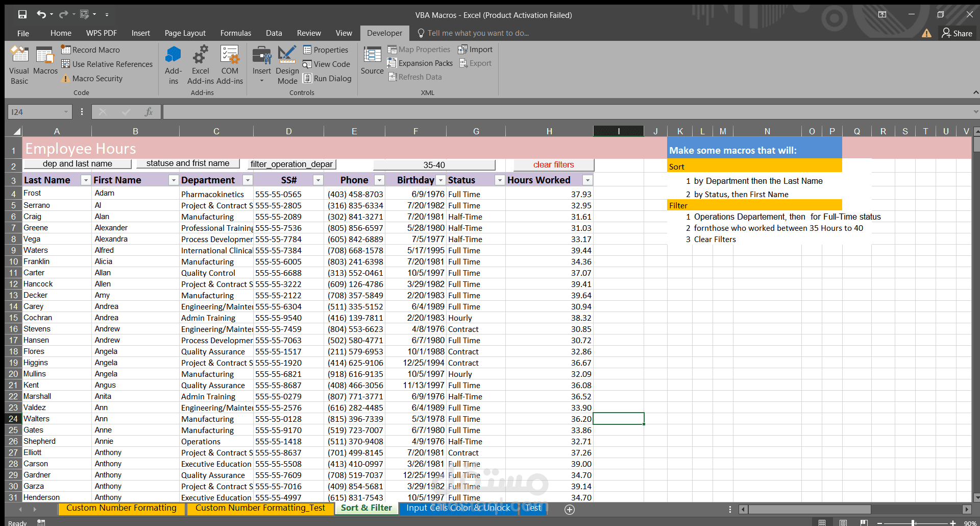This screenshot has width=980, height=526.
Task: Collapse the ribbon with the chevron
Action: coord(975,92)
